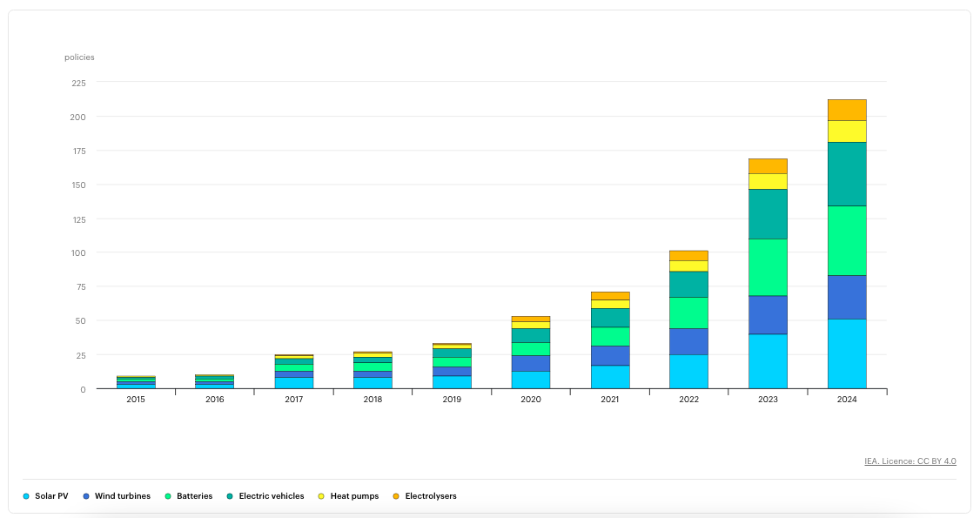Select the 2024 Solar PV bar segment
980x518 pixels.
[x=847, y=353]
